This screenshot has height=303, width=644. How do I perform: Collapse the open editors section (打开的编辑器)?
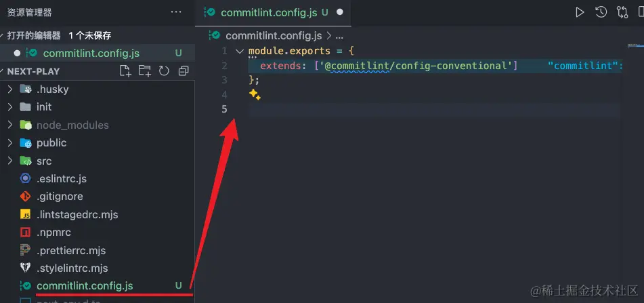coord(3,35)
